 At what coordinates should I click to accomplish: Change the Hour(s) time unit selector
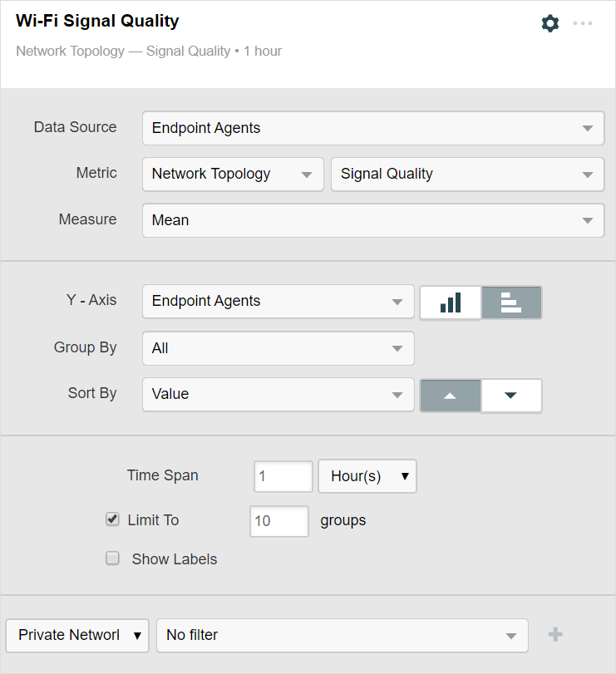tap(367, 476)
